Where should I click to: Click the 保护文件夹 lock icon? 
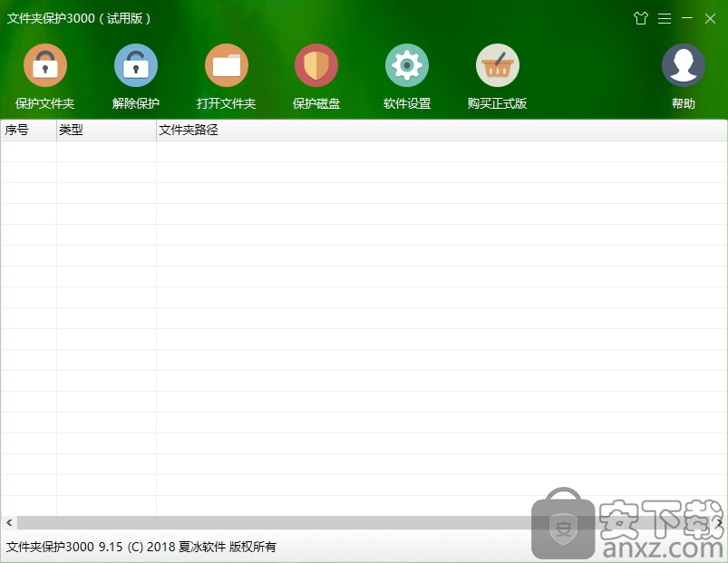click(45, 65)
